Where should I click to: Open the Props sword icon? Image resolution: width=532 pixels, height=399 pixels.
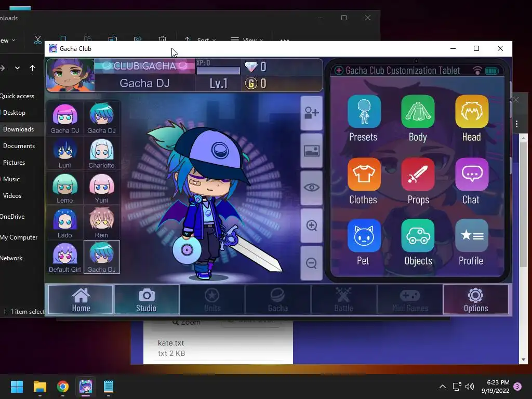point(418,174)
